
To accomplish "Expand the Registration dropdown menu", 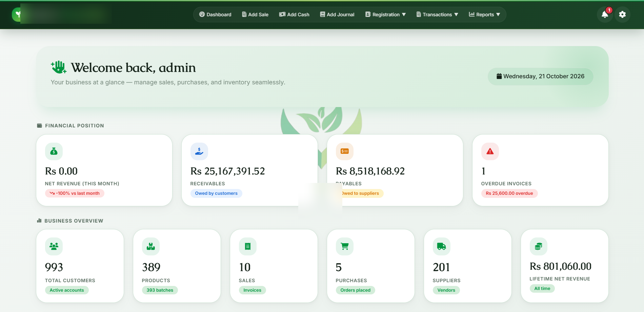I will pyautogui.click(x=386, y=15).
